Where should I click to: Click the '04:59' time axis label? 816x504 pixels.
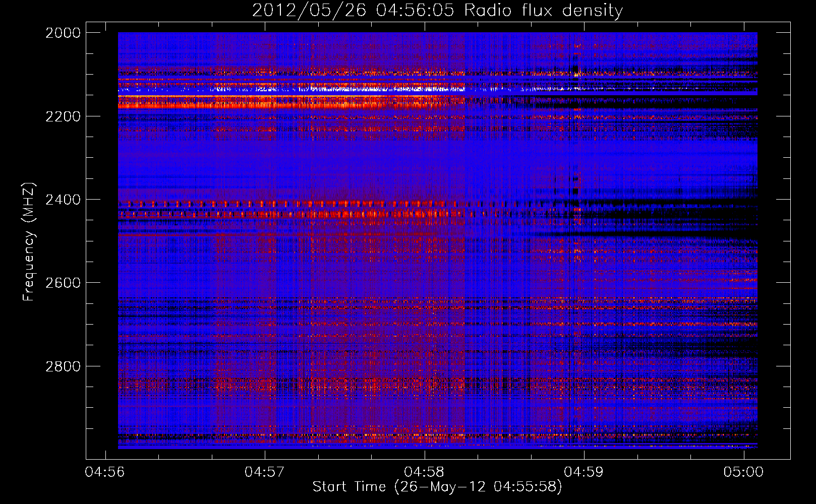click(584, 472)
